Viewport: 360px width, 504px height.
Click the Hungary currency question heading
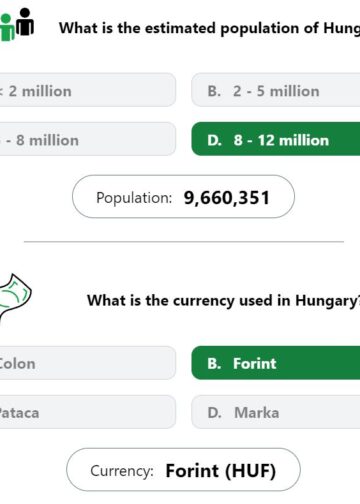click(223, 301)
